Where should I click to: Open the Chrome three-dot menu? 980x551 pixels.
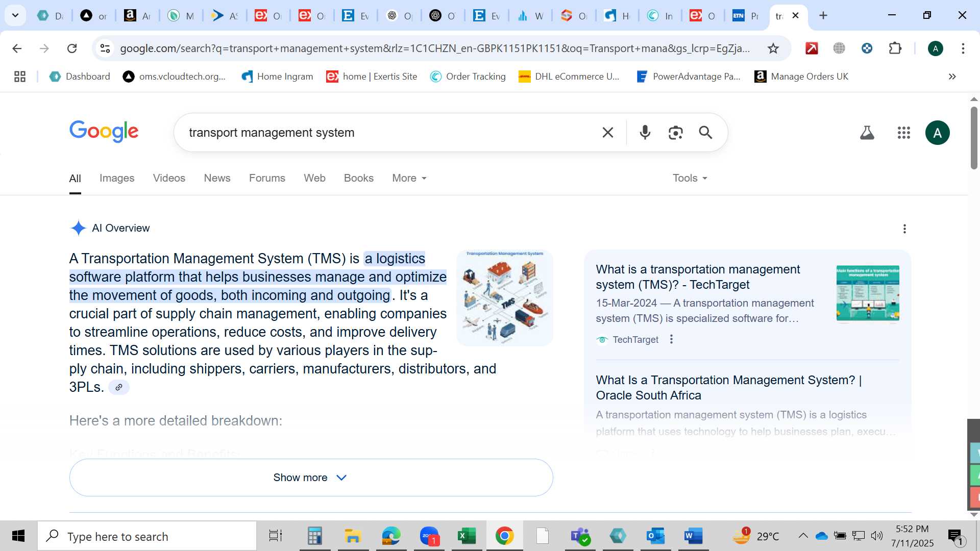pyautogui.click(x=963, y=48)
